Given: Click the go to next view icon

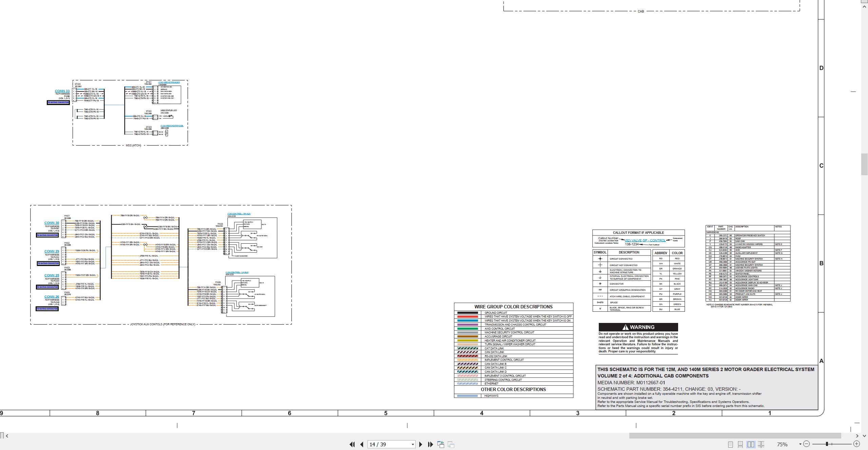Looking at the screenshot, I should point(451,444).
